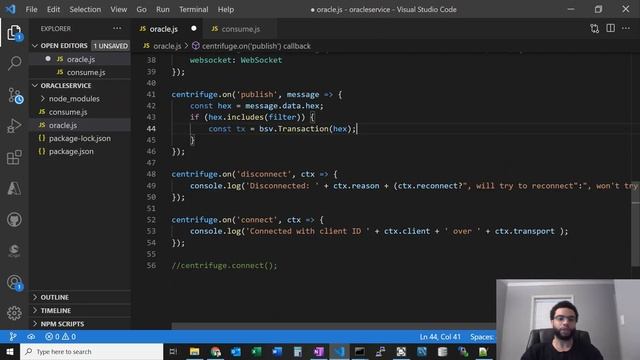
Task: Open Word from the taskbar
Action: coord(277,351)
